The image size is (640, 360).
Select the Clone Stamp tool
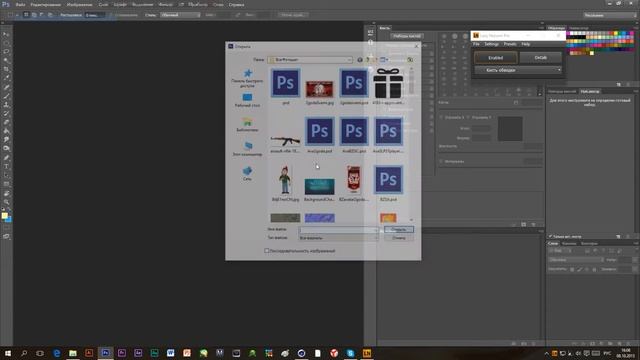[6, 105]
